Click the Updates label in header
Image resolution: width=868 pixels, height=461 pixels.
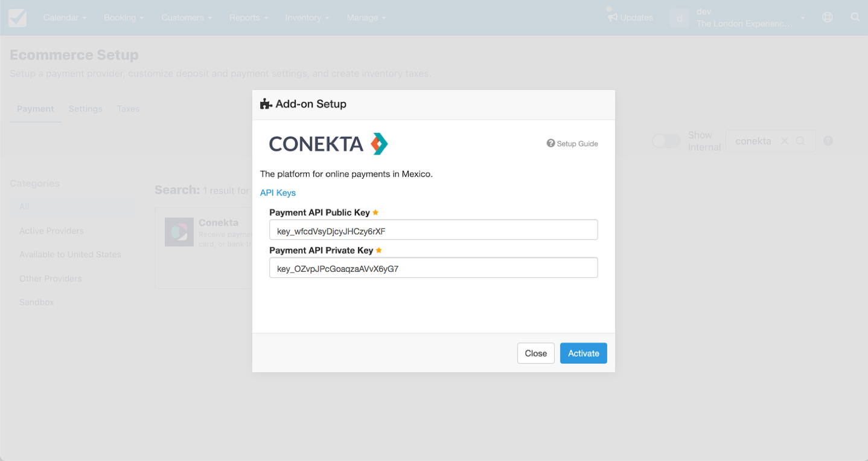[x=636, y=18]
